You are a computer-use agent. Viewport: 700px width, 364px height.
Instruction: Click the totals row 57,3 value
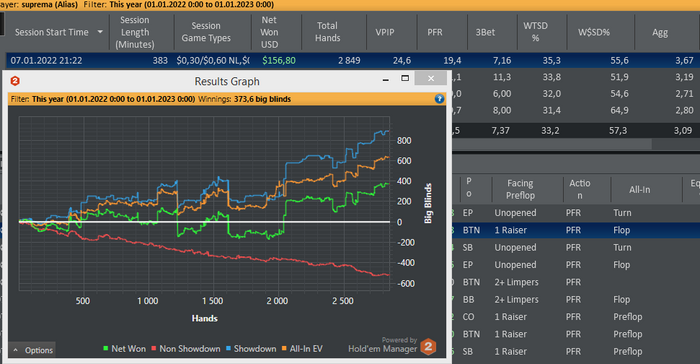pyautogui.click(x=618, y=130)
